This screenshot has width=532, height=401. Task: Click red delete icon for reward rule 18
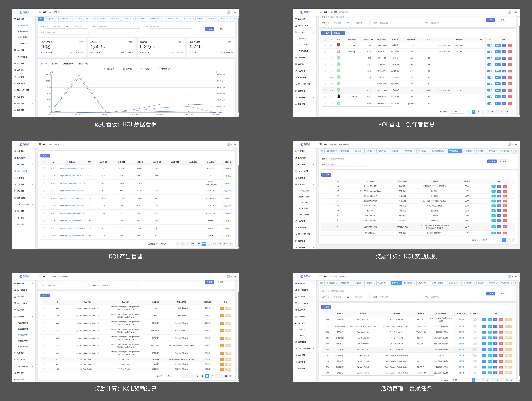[x=505, y=186]
